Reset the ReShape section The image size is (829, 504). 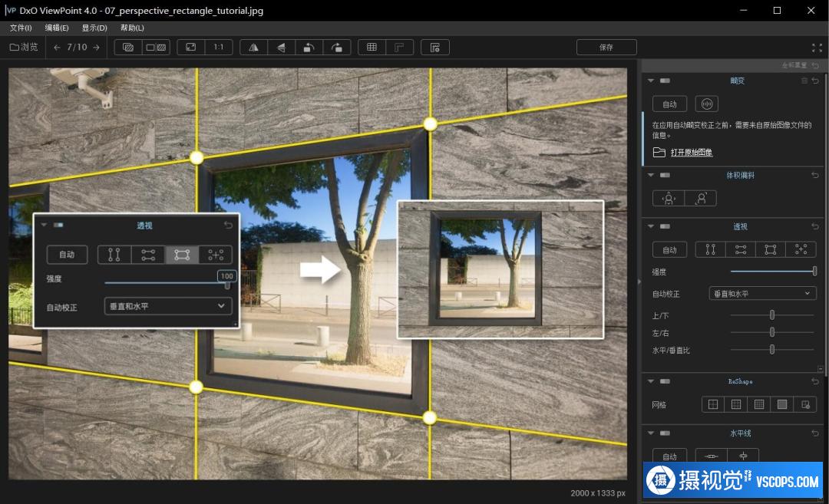tap(815, 381)
